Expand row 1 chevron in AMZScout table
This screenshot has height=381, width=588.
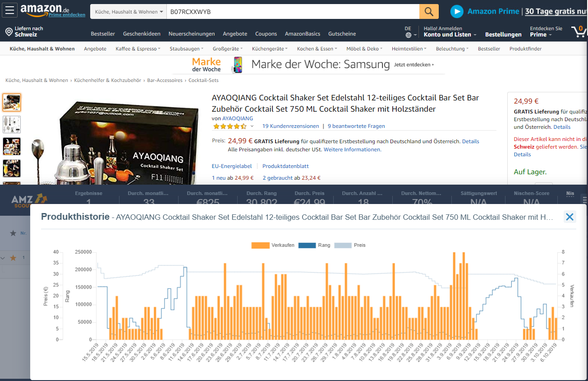click(x=3, y=258)
